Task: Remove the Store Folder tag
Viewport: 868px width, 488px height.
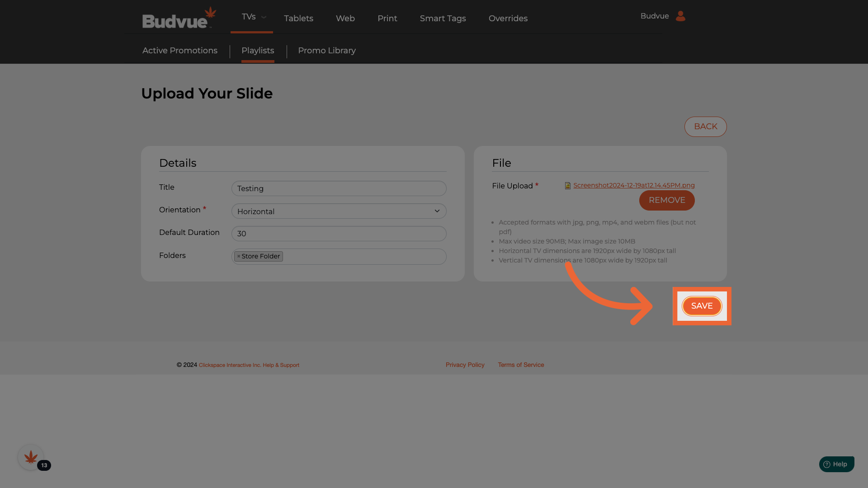Action: pyautogui.click(x=239, y=256)
